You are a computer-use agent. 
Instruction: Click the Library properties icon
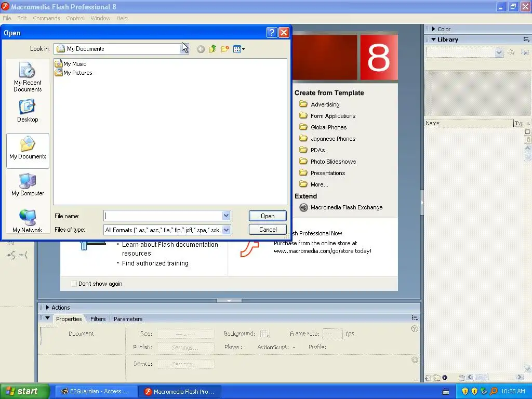445,377
